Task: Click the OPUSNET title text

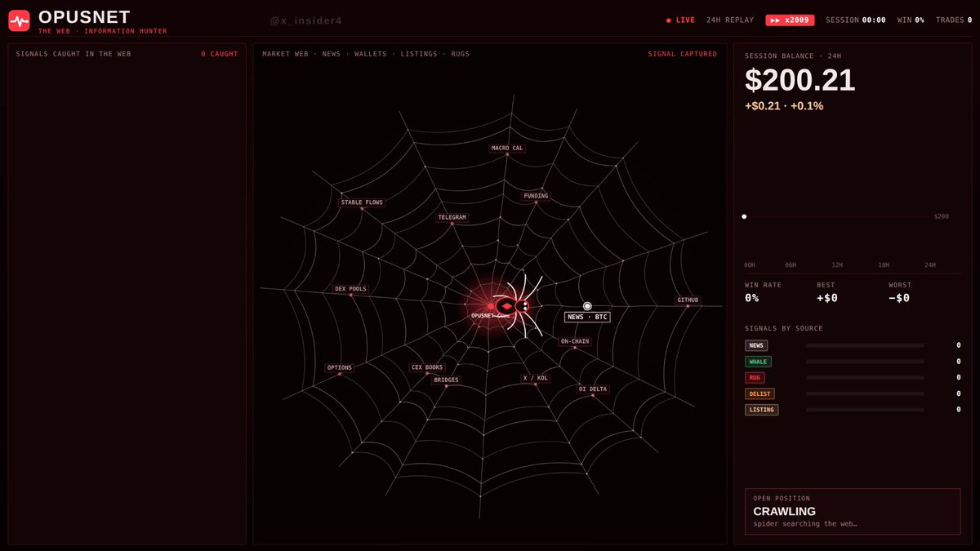Action: (84, 16)
